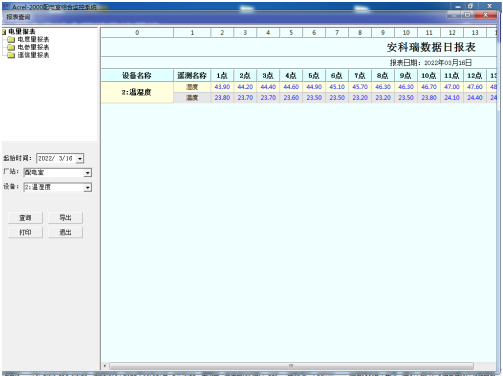Click the 电参量报表 folder icon
The image size is (503, 376).
coord(11,47)
